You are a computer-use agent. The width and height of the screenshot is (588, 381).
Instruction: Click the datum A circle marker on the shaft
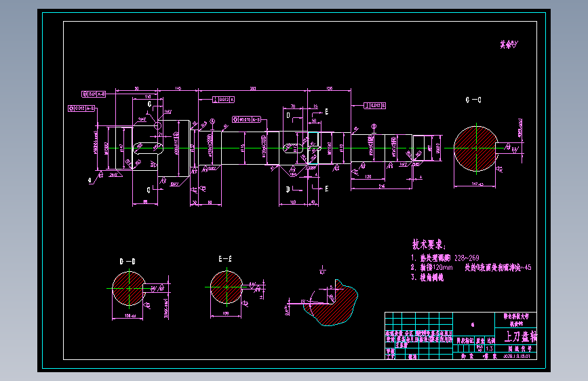pyautogui.click(x=212, y=121)
